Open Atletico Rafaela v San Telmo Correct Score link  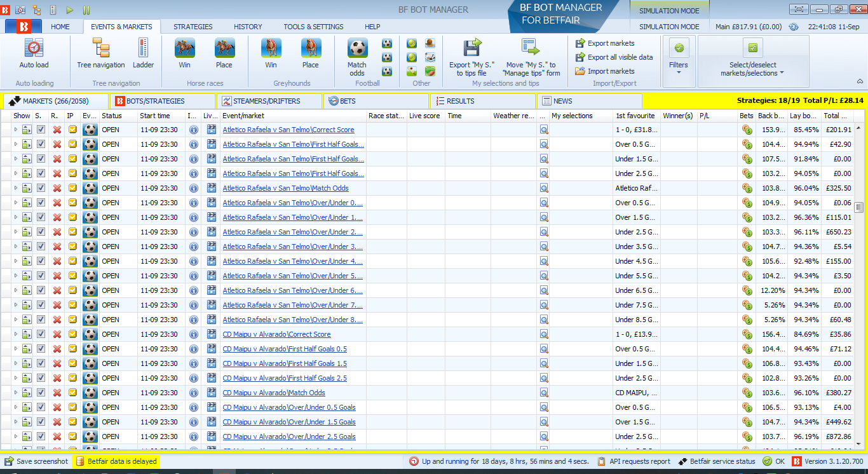[288, 130]
